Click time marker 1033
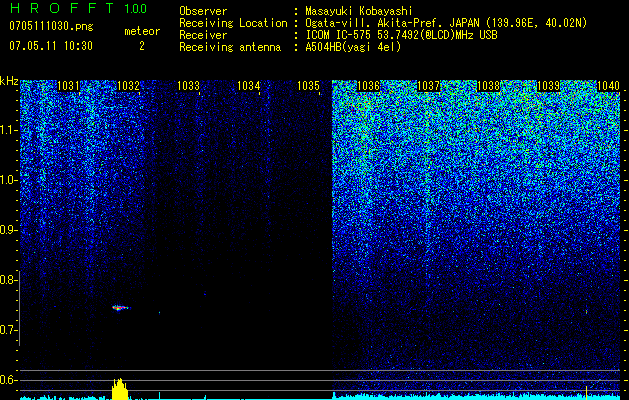629x400 pixels. 189,86
